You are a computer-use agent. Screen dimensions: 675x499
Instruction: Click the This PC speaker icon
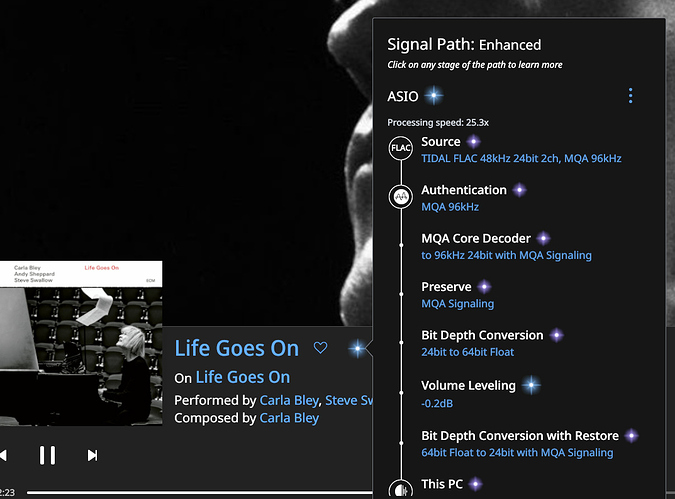point(401,490)
